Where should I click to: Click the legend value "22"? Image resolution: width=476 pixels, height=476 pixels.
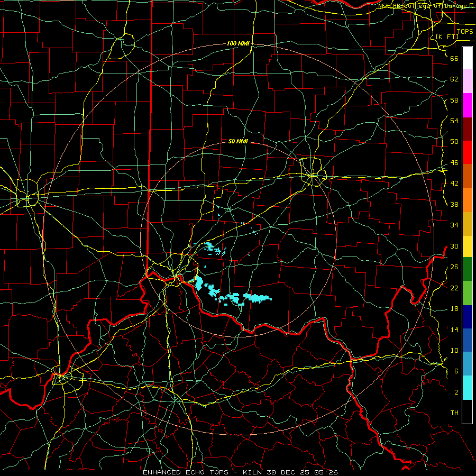click(x=454, y=288)
